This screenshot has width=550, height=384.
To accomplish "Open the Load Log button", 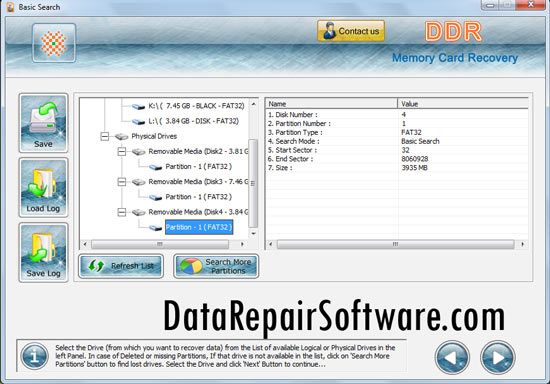I will [x=43, y=188].
